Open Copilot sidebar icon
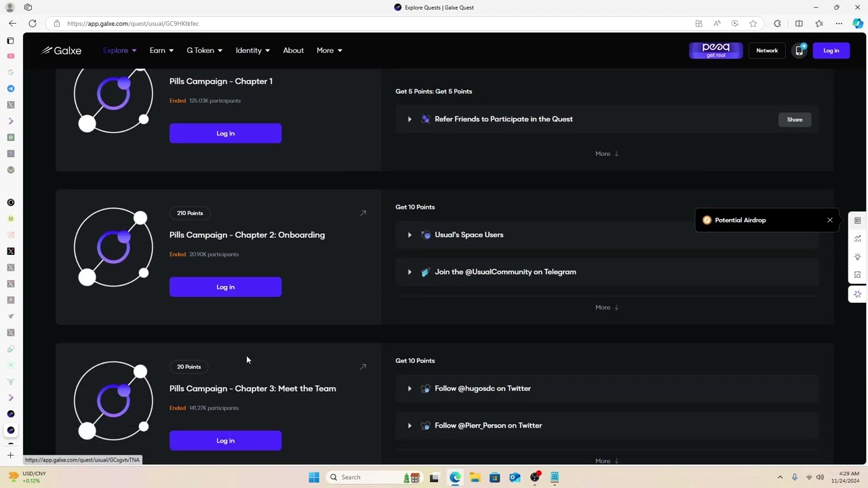 click(858, 24)
